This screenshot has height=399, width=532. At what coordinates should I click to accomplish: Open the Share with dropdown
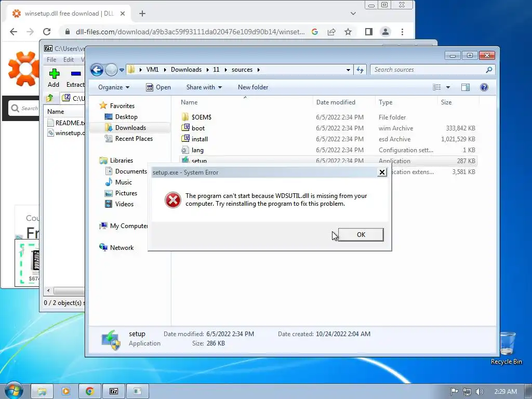(204, 87)
